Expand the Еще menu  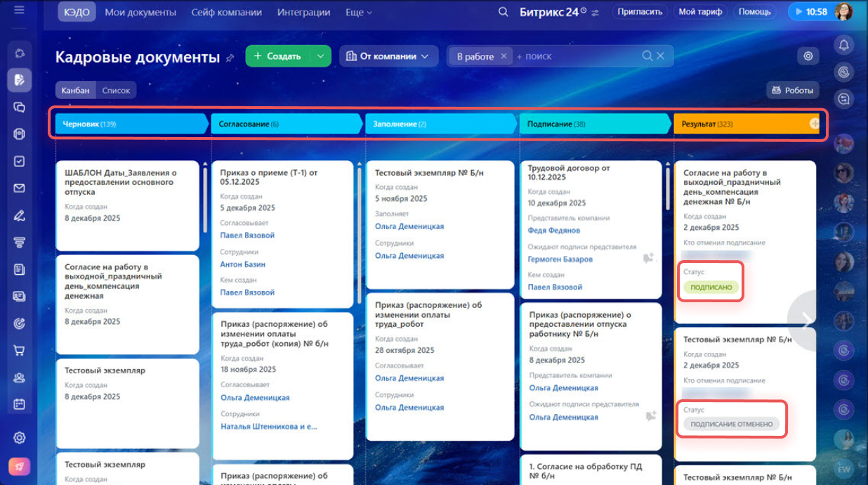359,12
